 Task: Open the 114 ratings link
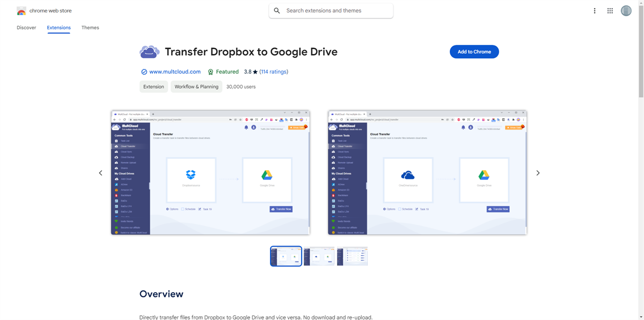274,72
